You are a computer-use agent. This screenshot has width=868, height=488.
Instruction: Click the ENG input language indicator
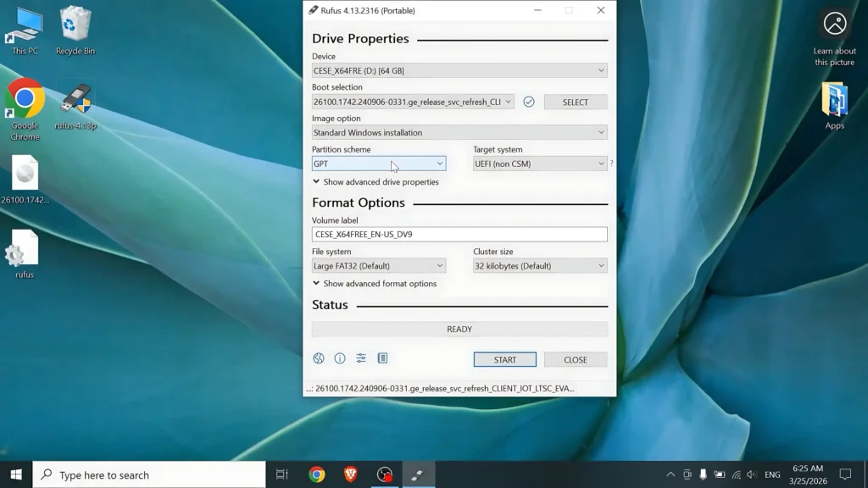click(x=772, y=474)
